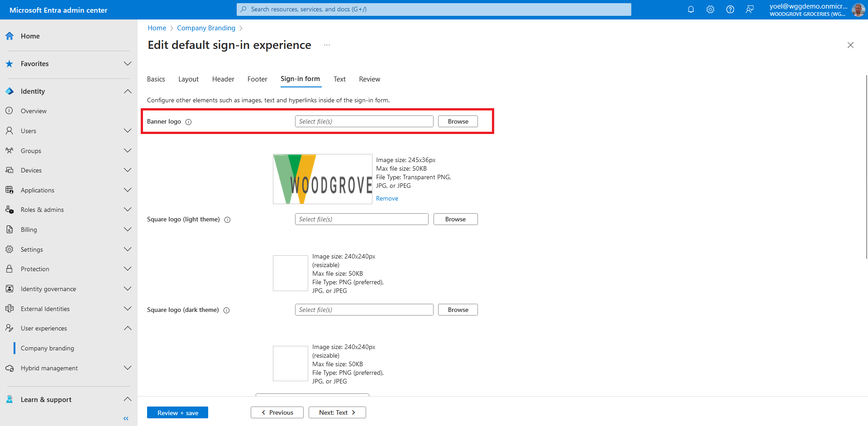Screen dimensions: 868x426
Task: Open the more options ellipsis beside page title
Action: pos(327,45)
